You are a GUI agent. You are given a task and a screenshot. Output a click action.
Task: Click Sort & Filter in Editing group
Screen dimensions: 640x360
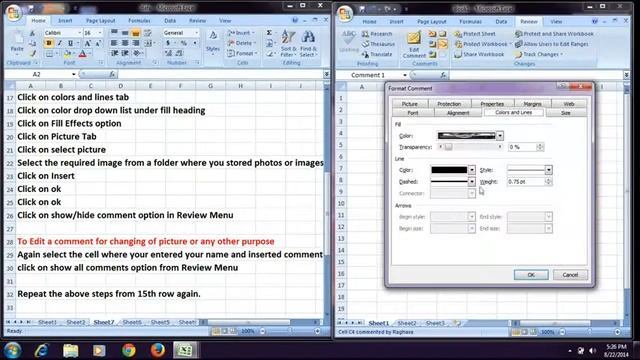tap(288, 43)
